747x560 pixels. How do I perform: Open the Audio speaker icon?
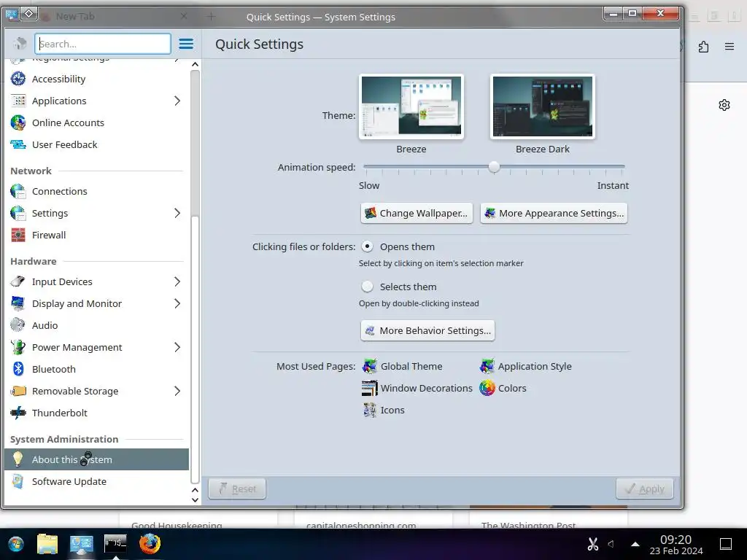tap(18, 326)
